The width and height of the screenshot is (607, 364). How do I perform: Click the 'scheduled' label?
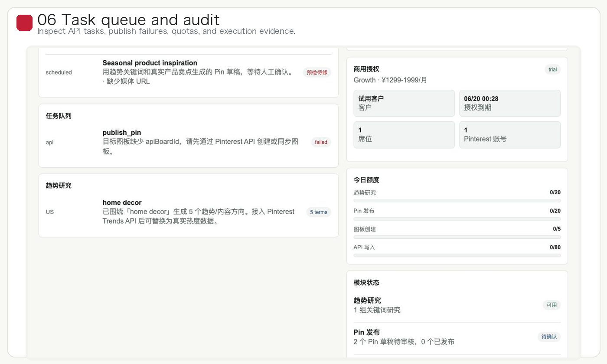59,72
